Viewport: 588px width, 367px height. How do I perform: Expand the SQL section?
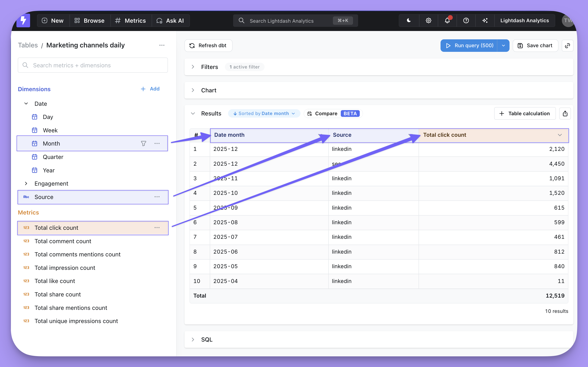tap(193, 339)
